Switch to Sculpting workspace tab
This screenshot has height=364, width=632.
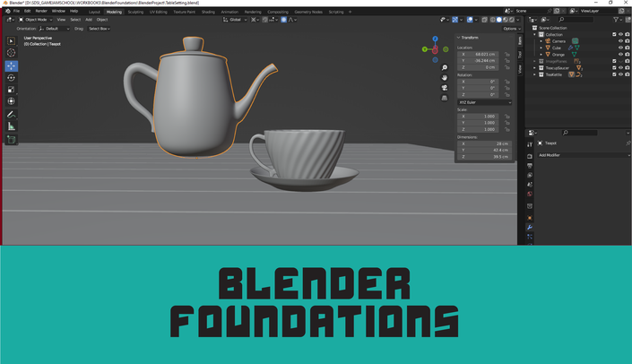135,12
